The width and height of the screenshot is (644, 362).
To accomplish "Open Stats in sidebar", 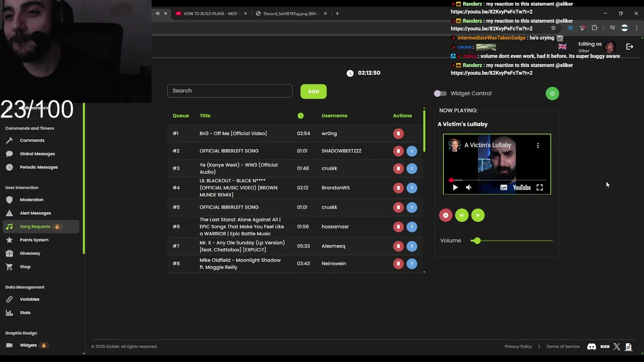I will click(x=25, y=313).
